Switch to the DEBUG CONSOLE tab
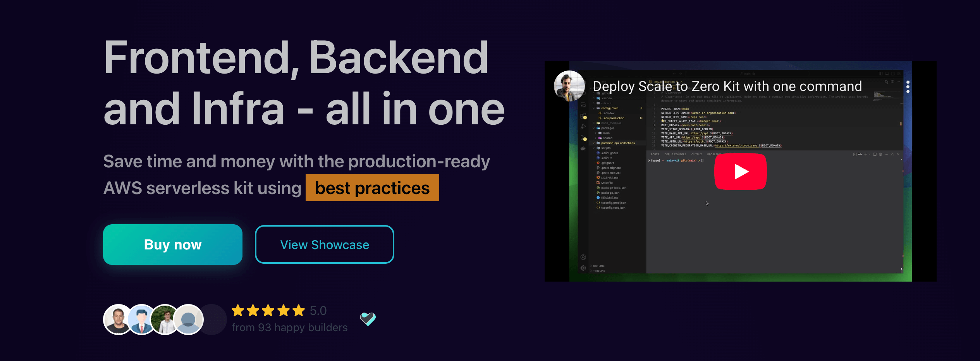This screenshot has height=361, width=980. click(x=675, y=154)
